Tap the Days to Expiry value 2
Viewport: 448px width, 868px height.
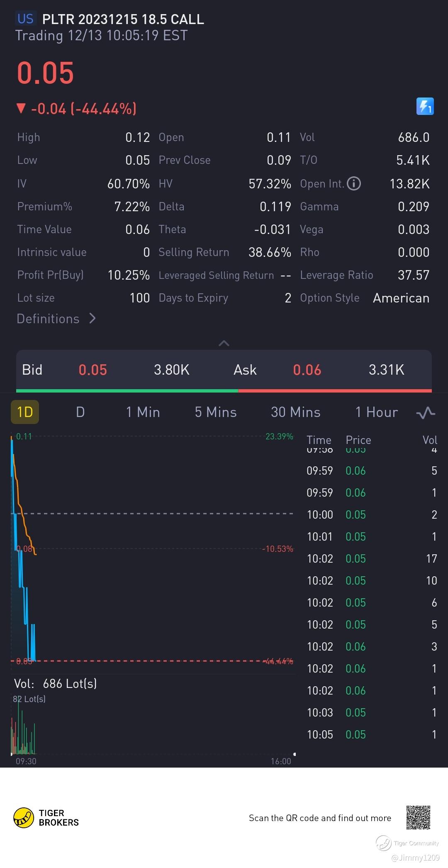[x=288, y=298]
